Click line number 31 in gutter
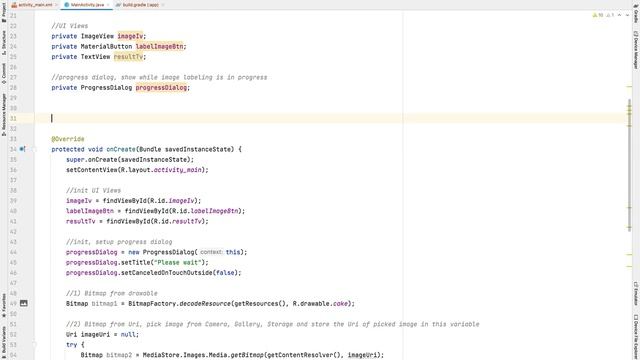Screen dimensions: 640x360 pyautogui.click(x=13, y=118)
